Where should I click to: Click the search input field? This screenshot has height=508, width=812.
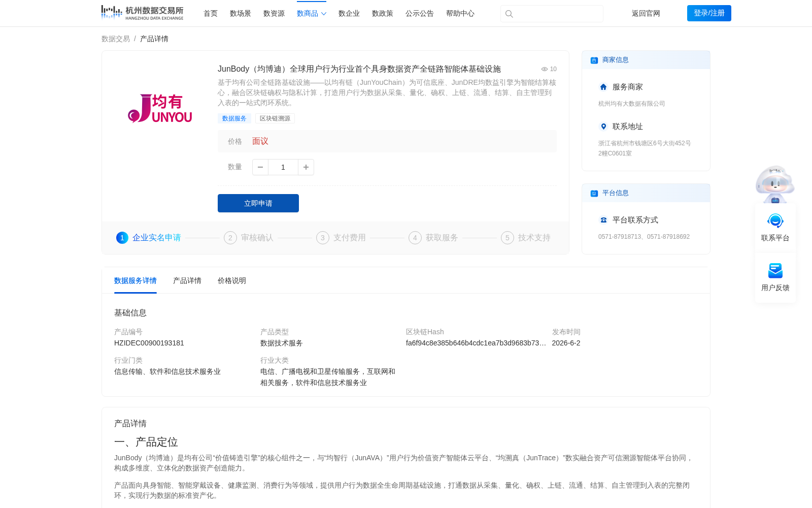coord(552,14)
